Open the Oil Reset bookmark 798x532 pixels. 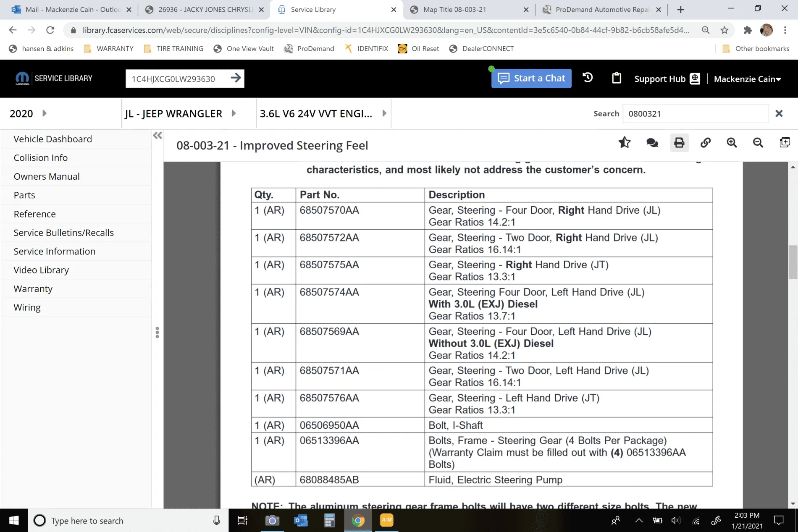coord(418,49)
